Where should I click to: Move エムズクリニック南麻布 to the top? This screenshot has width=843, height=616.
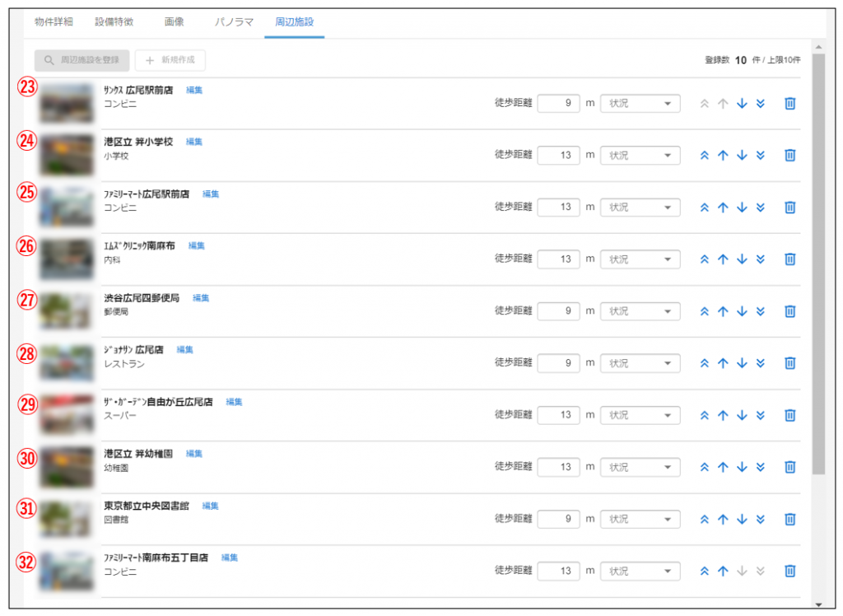pos(705,259)
